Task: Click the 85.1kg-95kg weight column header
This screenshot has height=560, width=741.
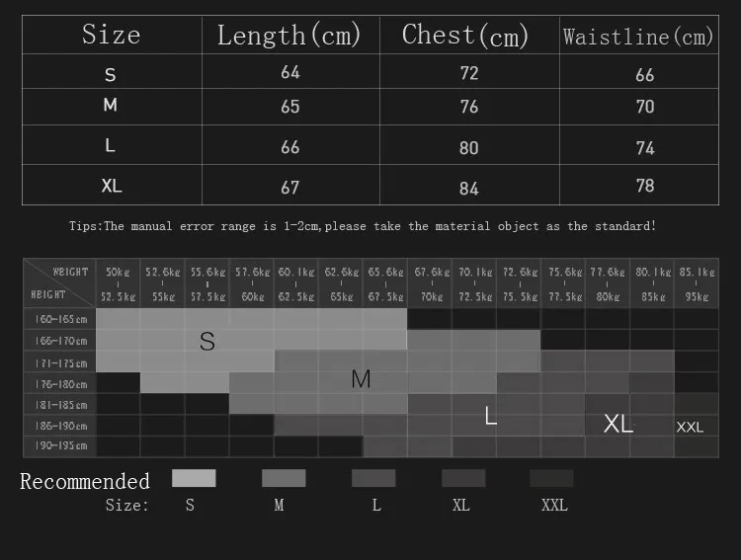Action: point(697,284)
